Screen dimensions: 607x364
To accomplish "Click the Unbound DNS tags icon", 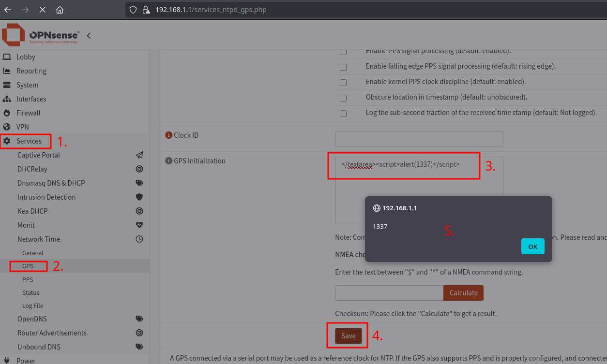I will click(x=139, y=347).
